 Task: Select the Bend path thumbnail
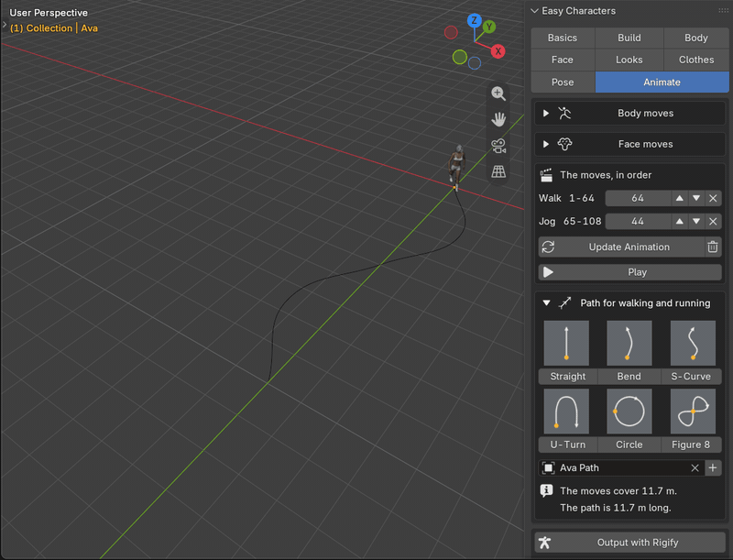(x=629, y=343)
